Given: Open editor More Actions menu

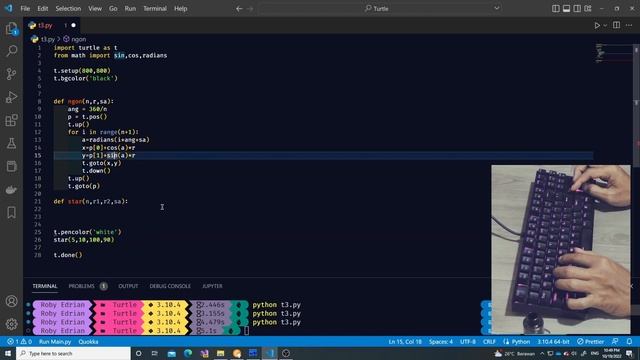Looking at the screenshot, I should 629,25.
